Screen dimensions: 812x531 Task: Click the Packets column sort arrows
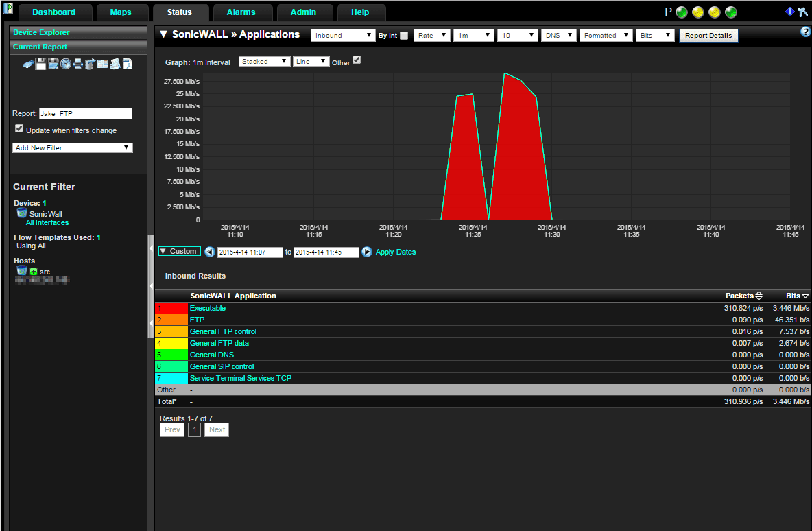(759, 296)
